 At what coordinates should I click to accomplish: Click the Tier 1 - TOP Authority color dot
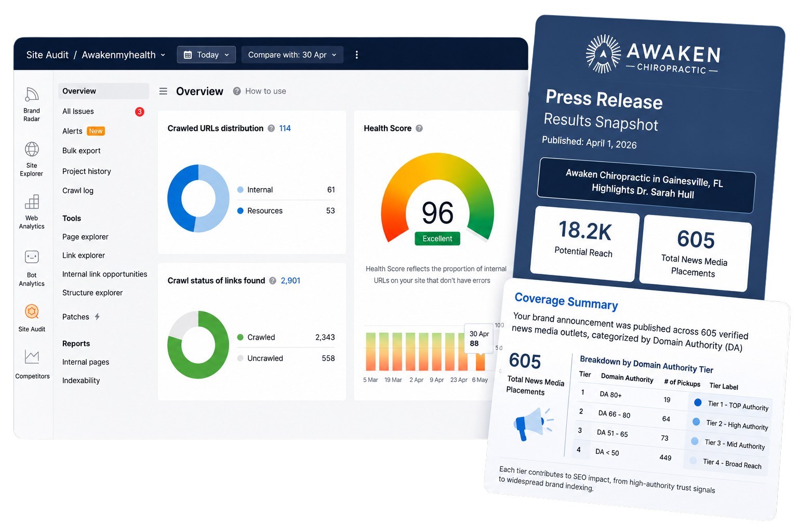click(x=698, y=402)
